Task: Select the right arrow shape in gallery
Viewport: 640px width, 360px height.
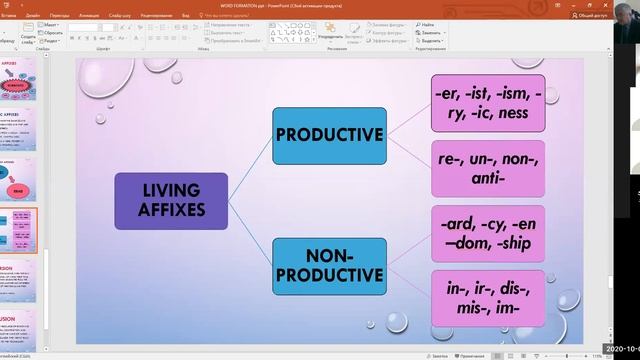Action: [293, 32]
